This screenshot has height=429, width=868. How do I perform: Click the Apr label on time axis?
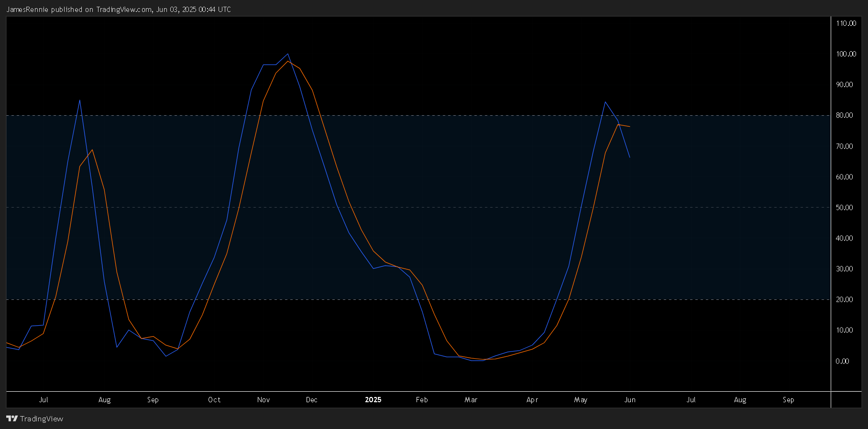[532, 400]
